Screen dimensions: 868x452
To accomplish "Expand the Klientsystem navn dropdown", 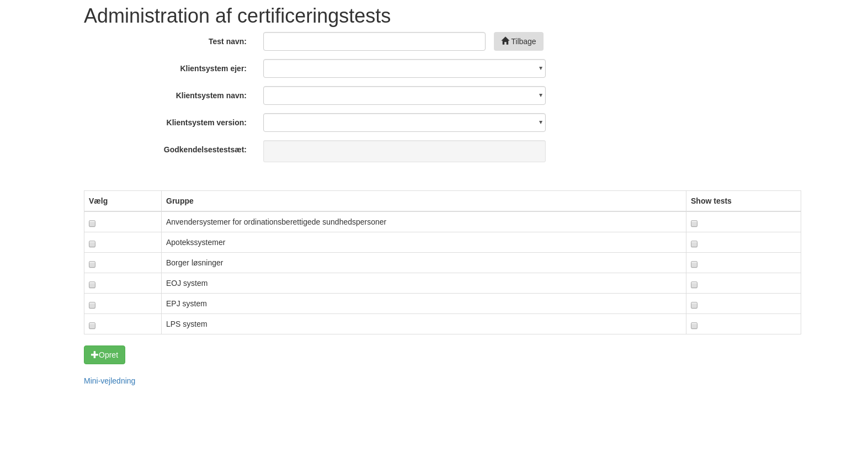I will click(404, 95).
